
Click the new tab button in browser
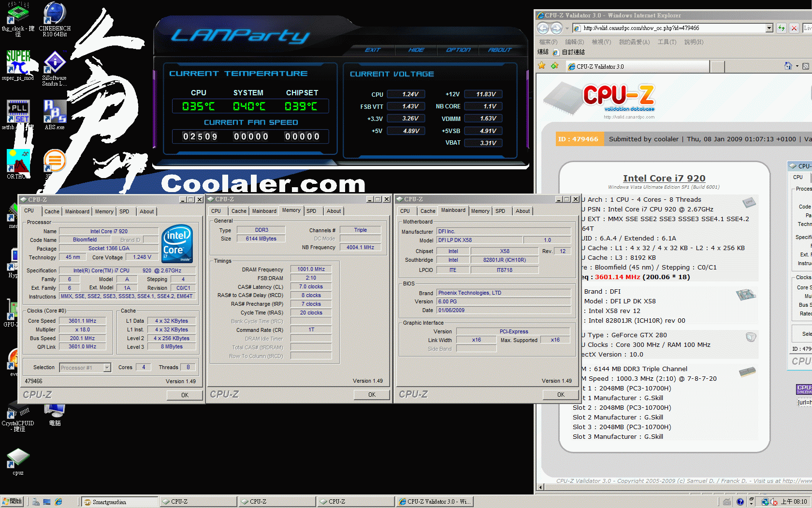pos(717,67)
